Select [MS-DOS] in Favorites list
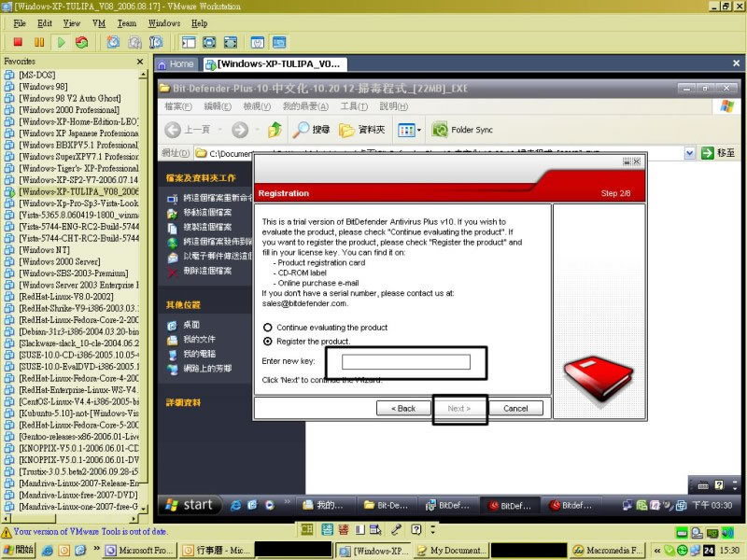The width and height of the screenshot is (747, 560). point(37,75)
